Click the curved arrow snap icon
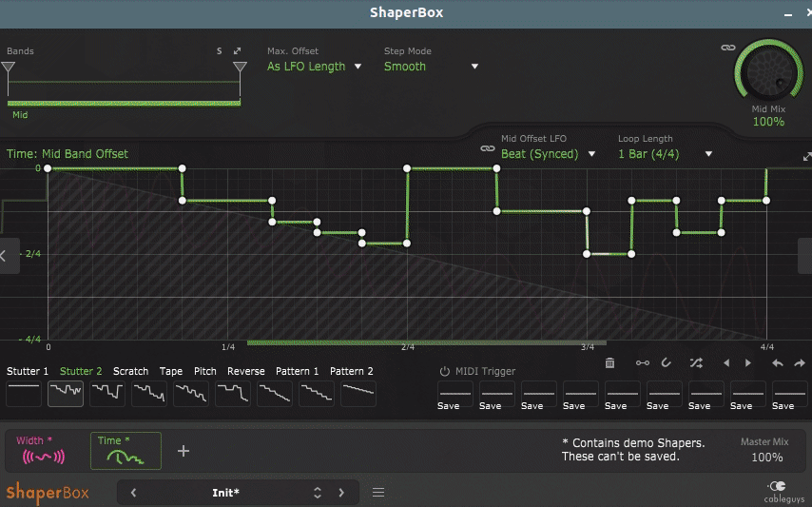Screen dimensions: 812x507 [x=667, y=362]
